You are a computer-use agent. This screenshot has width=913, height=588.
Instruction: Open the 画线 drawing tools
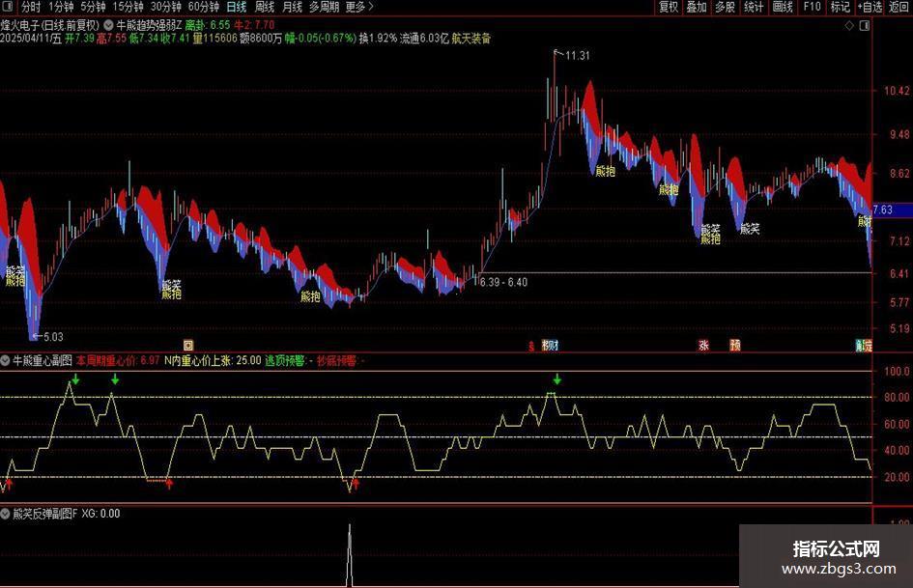tap(783, 7)
